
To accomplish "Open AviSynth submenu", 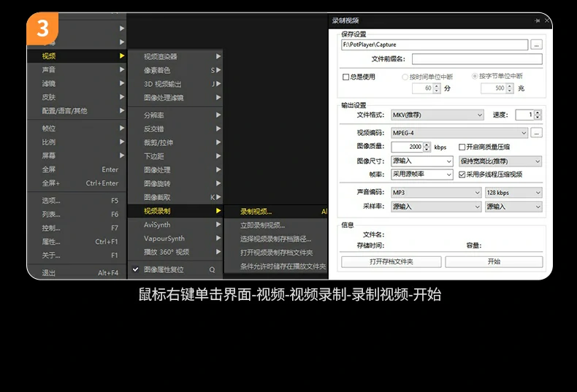I will (175, 225).
